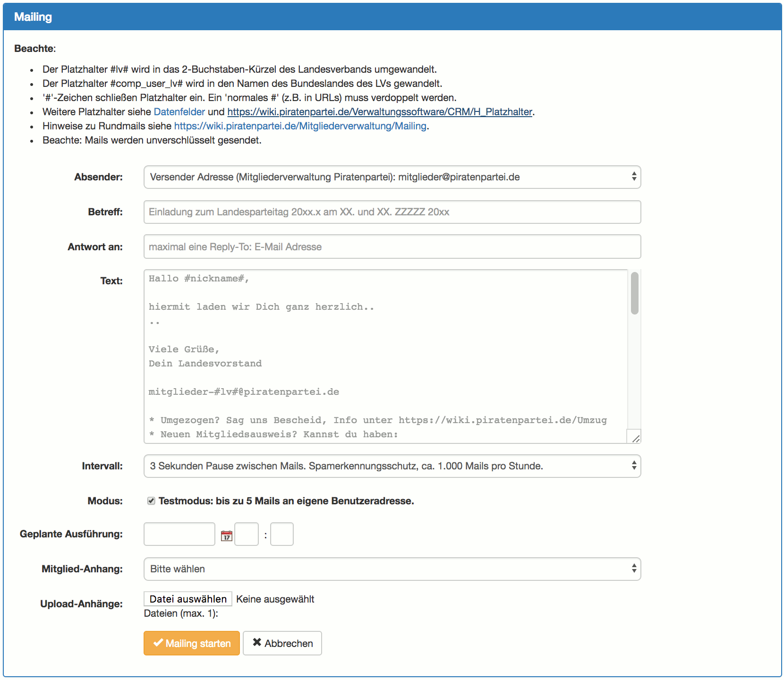This screenshot has height=680, width=784.
Task: Click the Mailing starten button
Action: (x=192, y=643)
